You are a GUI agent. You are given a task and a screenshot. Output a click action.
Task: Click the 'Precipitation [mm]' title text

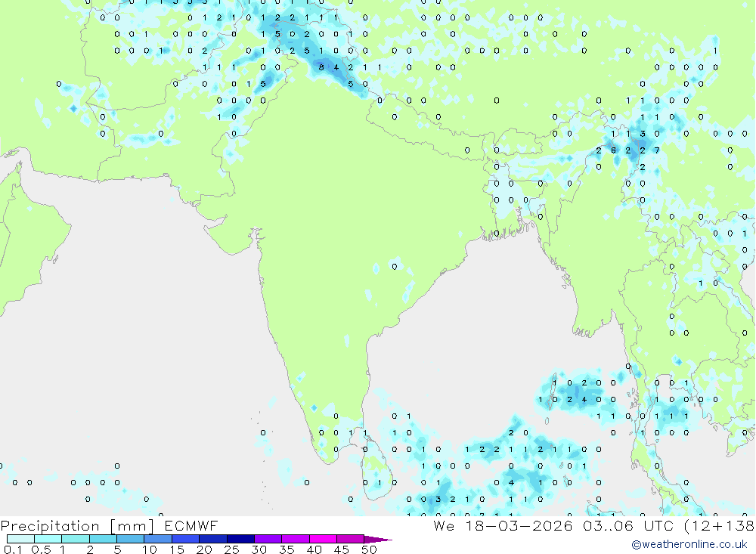[x=77, y=526]
